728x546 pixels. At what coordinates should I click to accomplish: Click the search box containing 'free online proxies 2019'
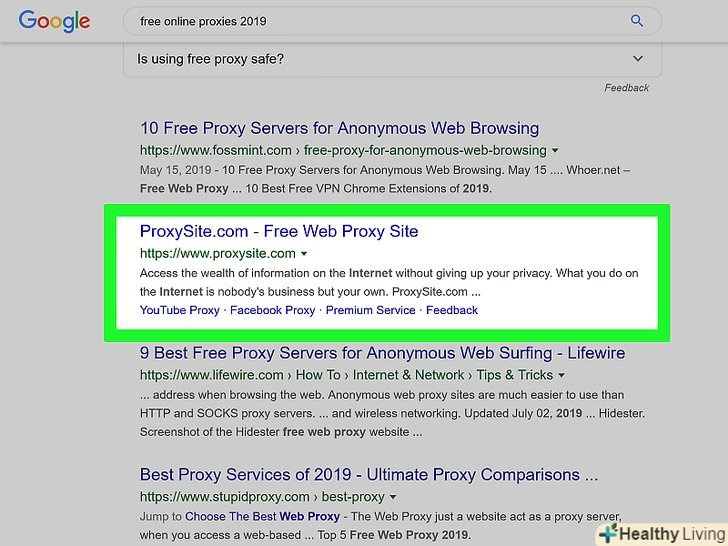(x=392, y=21)
